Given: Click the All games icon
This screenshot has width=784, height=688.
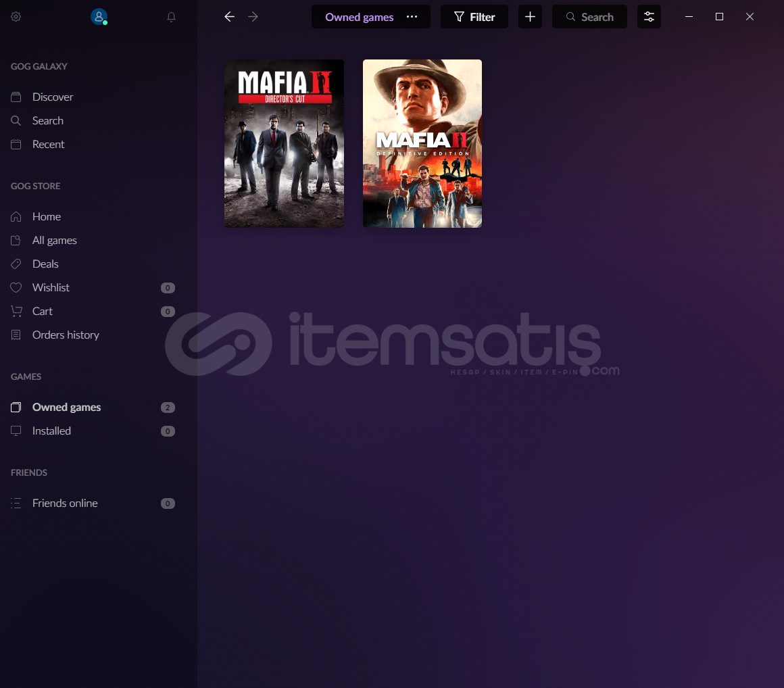Looking at the screenshot, I should [16, 241].
